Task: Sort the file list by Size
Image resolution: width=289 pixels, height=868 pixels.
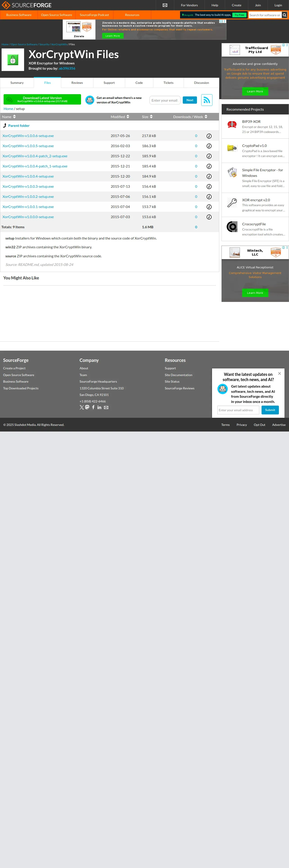Action: click(x=147, y=116)
